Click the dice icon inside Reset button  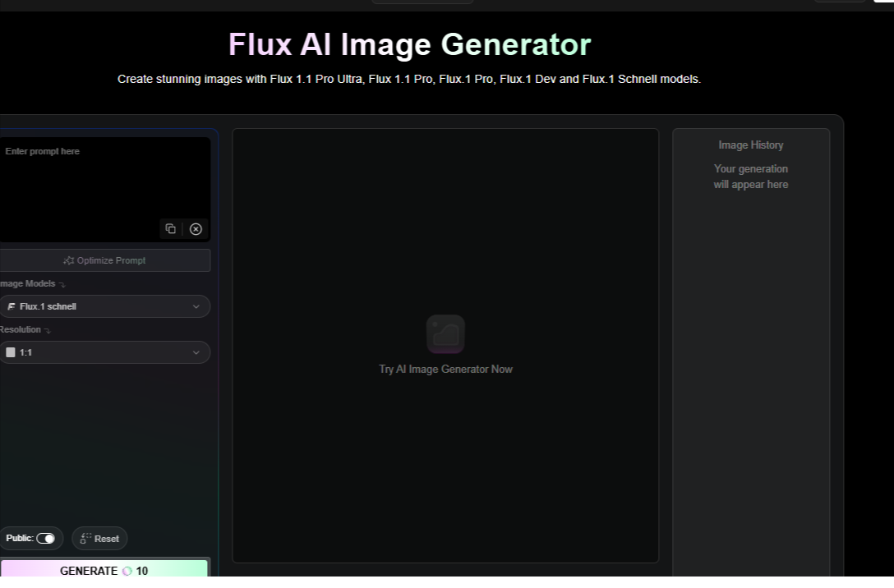[85, 538]
